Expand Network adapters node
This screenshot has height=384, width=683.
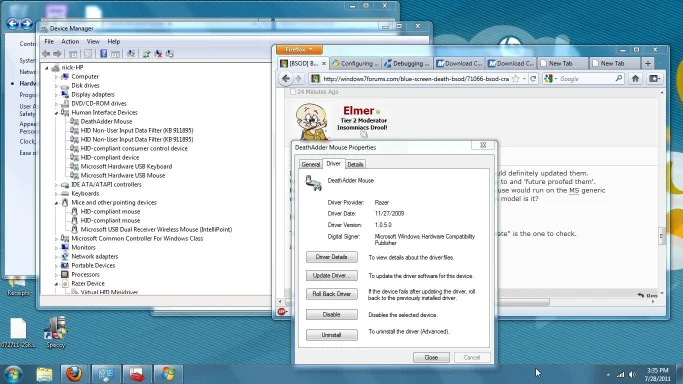57,257
